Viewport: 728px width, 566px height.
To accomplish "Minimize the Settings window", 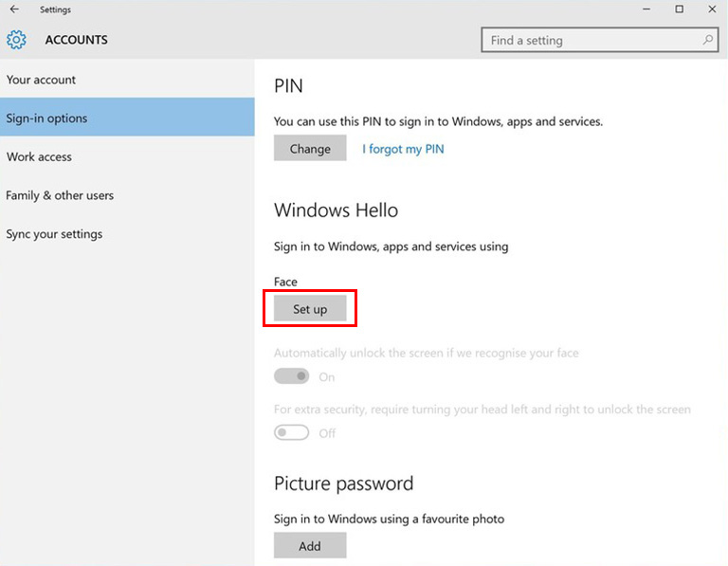I will (646, 9).
